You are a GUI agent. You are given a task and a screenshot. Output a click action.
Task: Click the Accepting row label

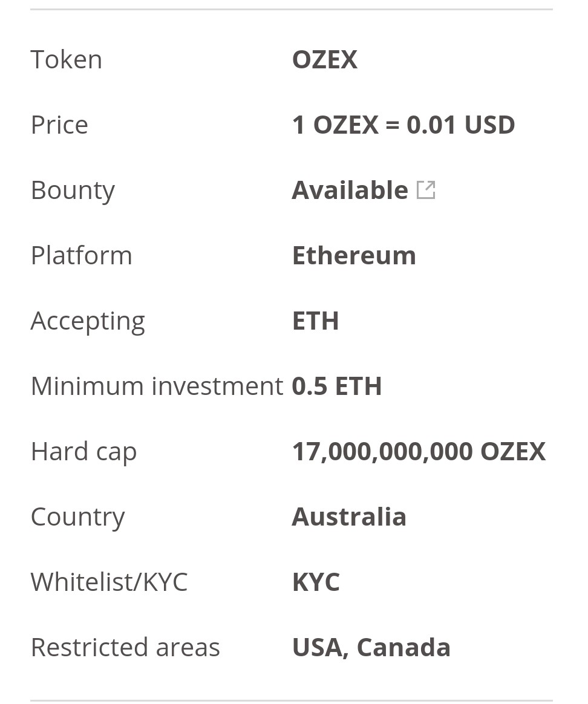click(x=88, y=321)
